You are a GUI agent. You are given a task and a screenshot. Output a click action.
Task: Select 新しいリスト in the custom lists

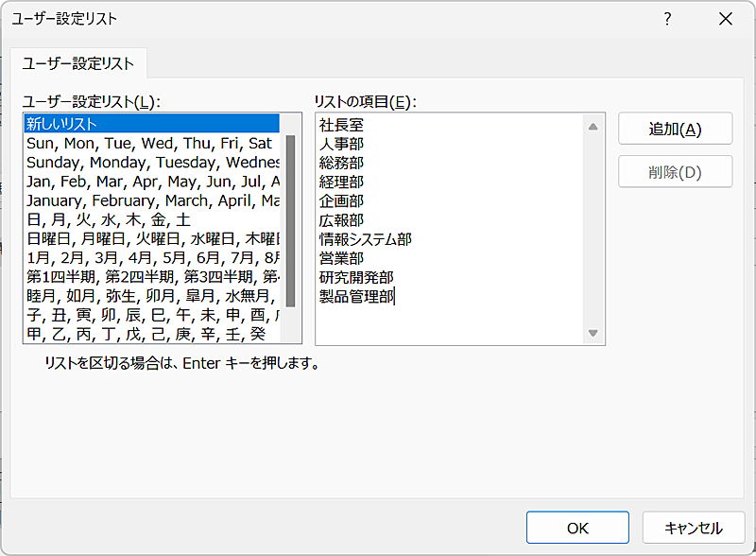tap(151, 124)
